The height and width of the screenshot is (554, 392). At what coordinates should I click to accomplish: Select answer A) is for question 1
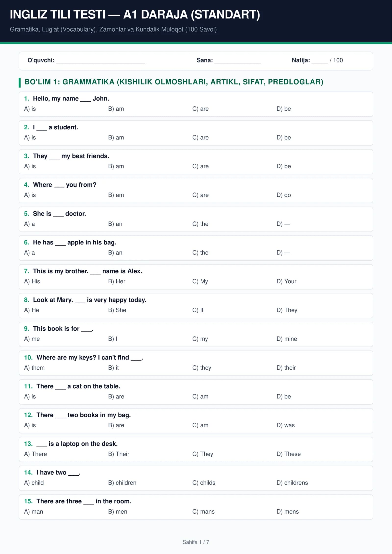30,109
